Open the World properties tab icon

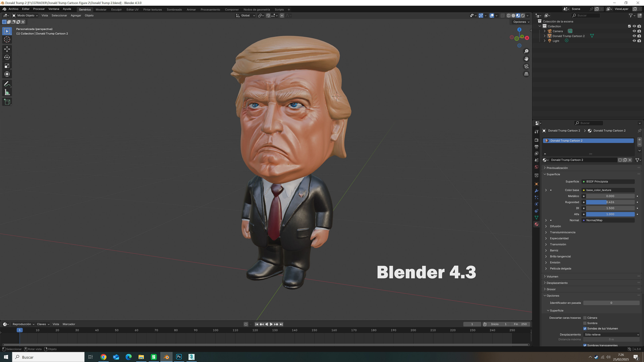coord(536,167)
